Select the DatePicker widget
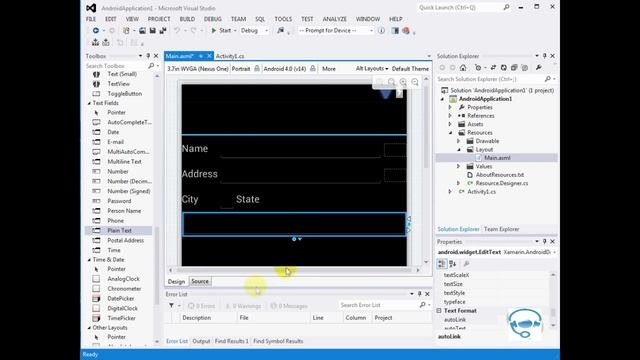Screen dimensions: 640x360 tap(120, 298)
